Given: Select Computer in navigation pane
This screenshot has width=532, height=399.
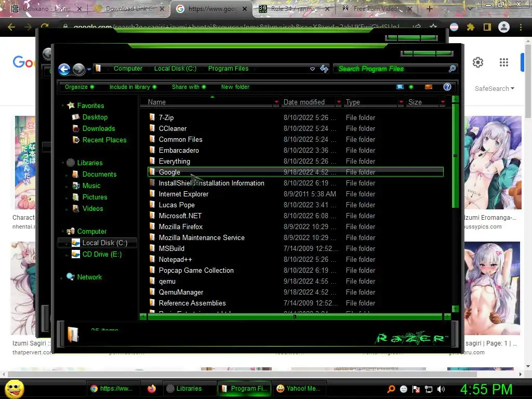Looking at the screenshot, I should coord(91,231).
